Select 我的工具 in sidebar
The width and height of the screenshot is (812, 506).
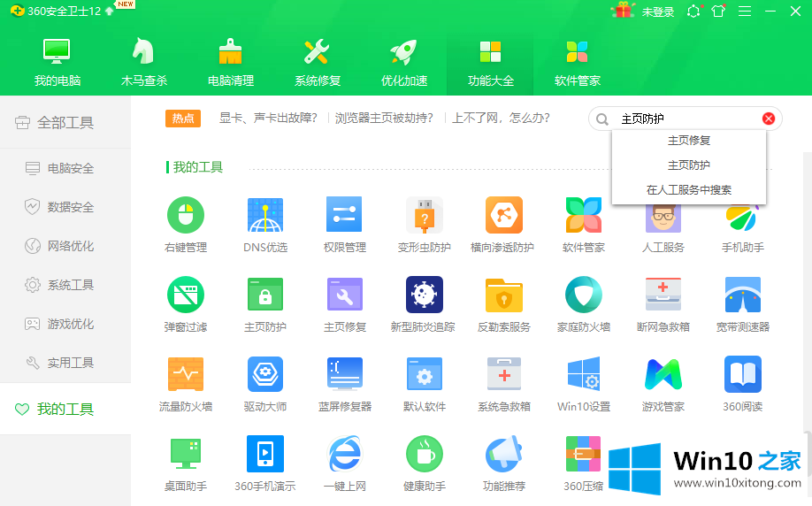point(65,409)
